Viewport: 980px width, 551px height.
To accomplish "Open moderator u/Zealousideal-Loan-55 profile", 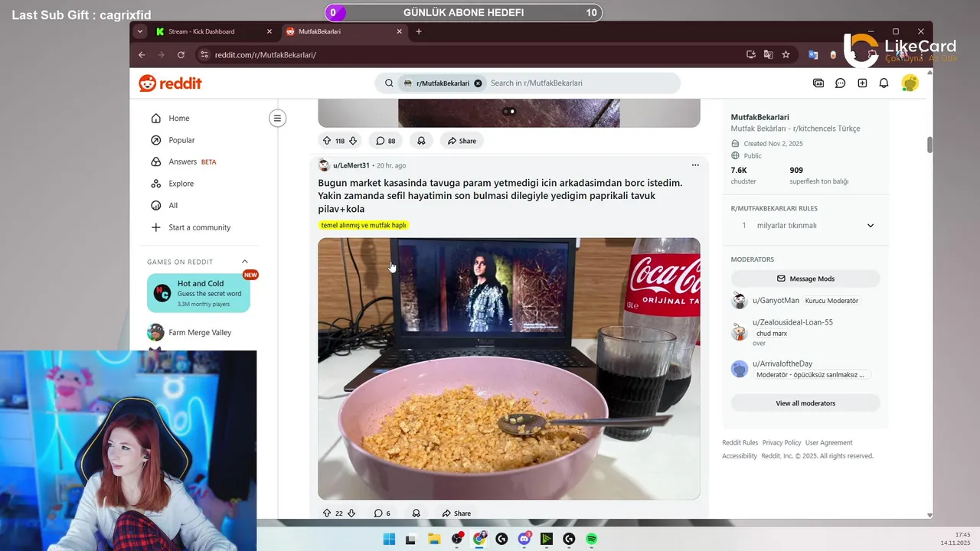I will [792, 322].
